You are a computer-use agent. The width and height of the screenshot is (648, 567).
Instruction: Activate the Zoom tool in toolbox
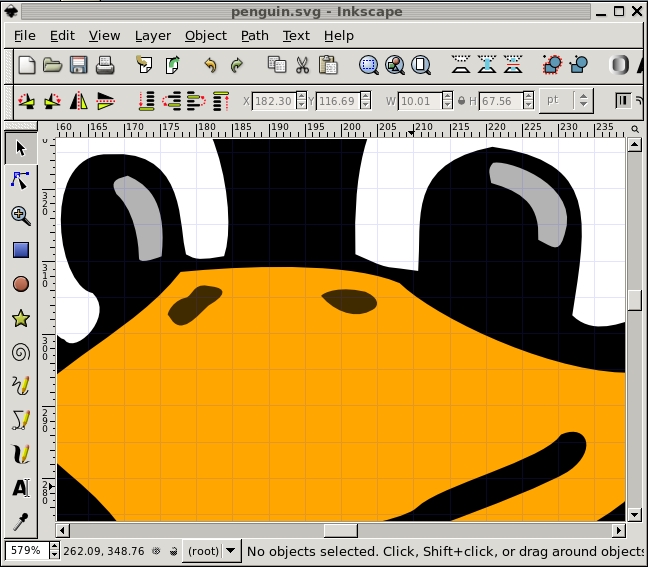20,215
